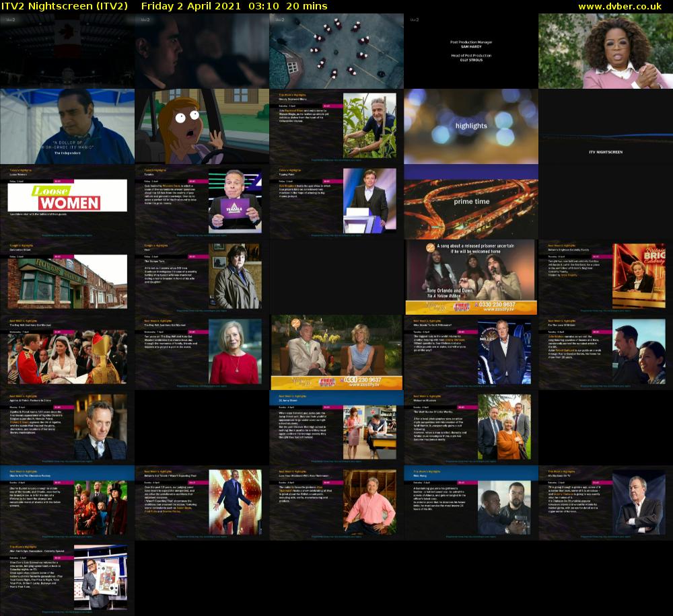Click the blue bokeh highlights panel
Image resolution: width=673 pixels, height=616 pixels.
(x=471, y=126)
